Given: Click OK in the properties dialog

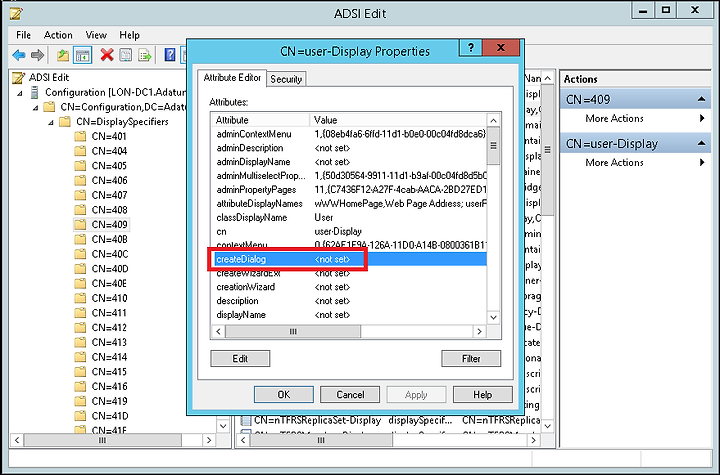Looking at the screenshot, I should pyautogui.click(x=284, y=395).
